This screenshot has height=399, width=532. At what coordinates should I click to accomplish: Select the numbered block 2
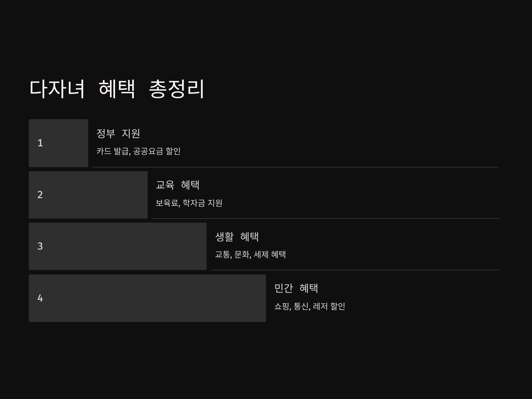[x=88, y=195]
